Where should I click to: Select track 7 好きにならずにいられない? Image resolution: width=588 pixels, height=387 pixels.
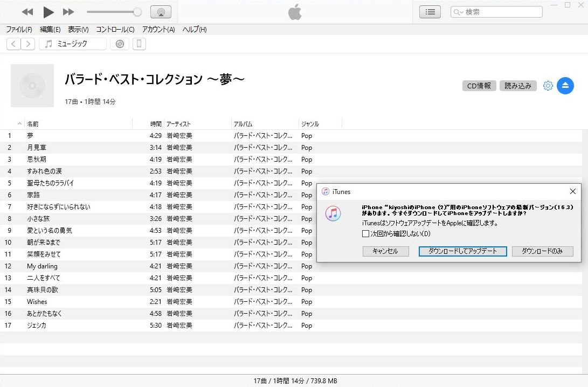(x=158, y=207)
